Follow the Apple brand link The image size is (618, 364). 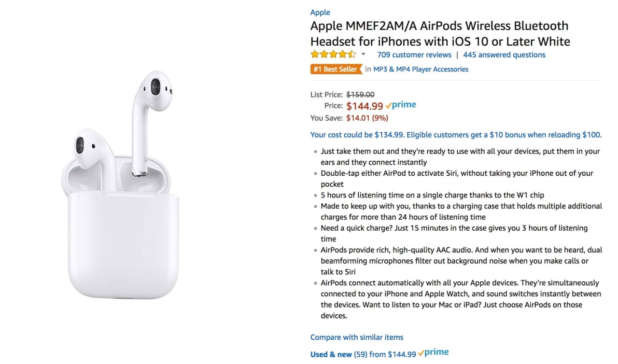(x=320, y=12)
